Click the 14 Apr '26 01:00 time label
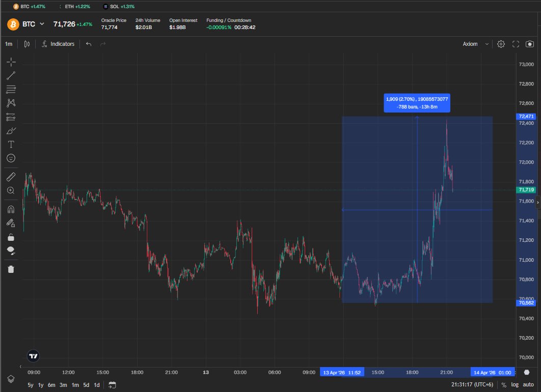Viewport: 541px width, 392px height. (493, 372)
